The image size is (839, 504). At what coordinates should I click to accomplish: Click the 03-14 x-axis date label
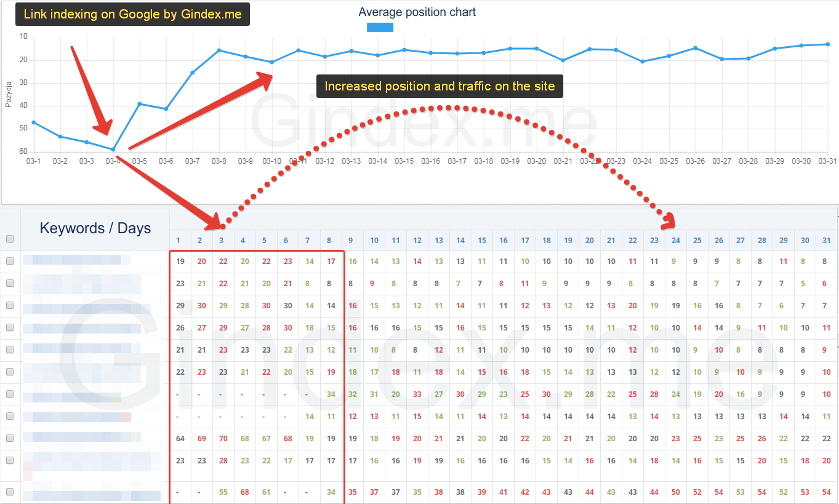click(x=378, y=161)
